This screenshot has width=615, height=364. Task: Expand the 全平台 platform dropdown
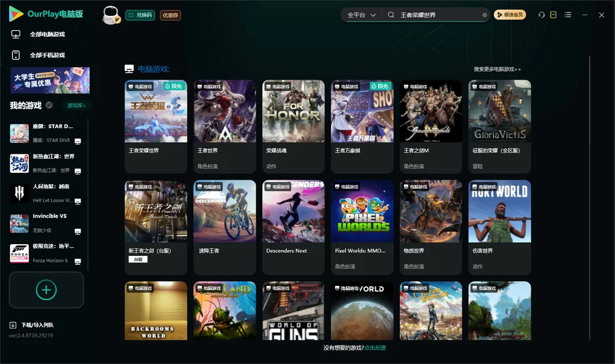coord(361,15)
